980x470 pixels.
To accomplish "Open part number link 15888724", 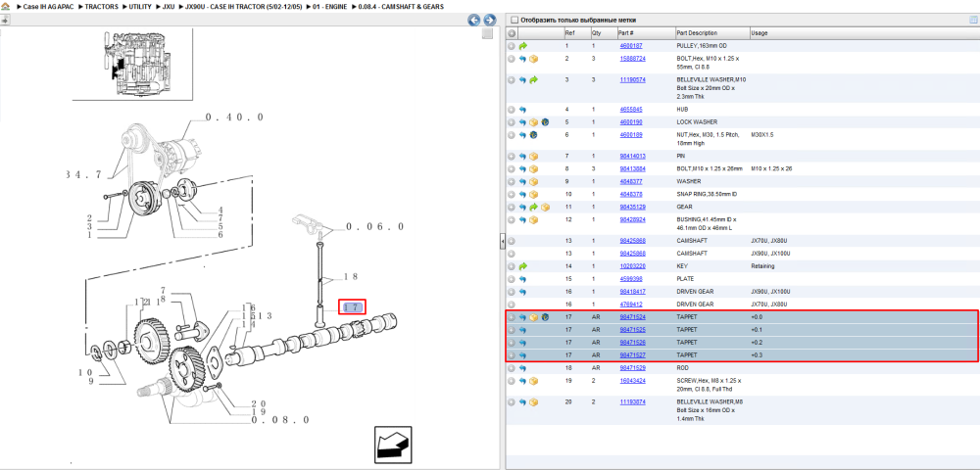I will click(632, 59).
